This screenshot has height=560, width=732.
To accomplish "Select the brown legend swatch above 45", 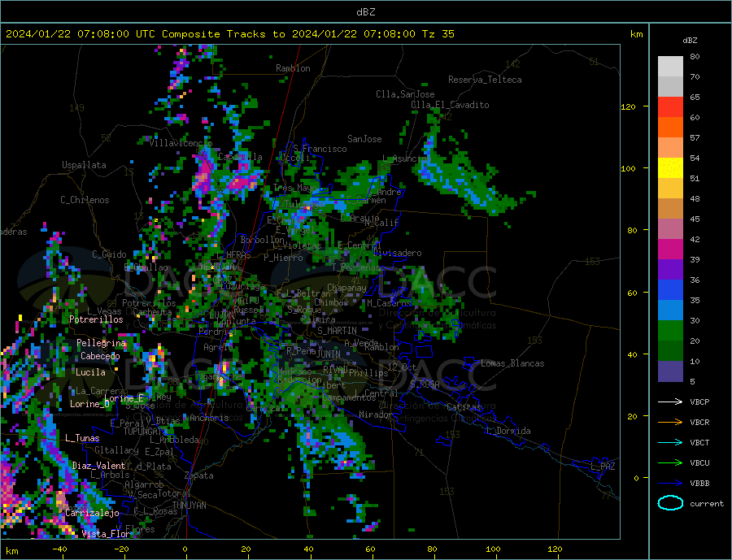I will [x=670, y=209].
